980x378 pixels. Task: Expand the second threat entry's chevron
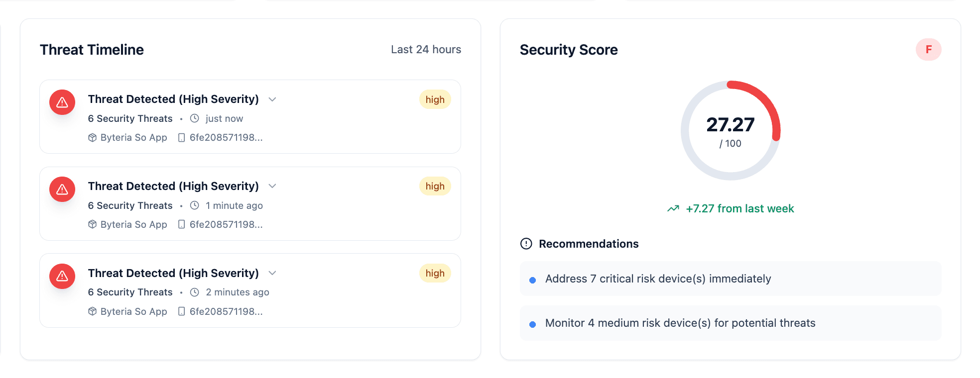coord(272,186)
